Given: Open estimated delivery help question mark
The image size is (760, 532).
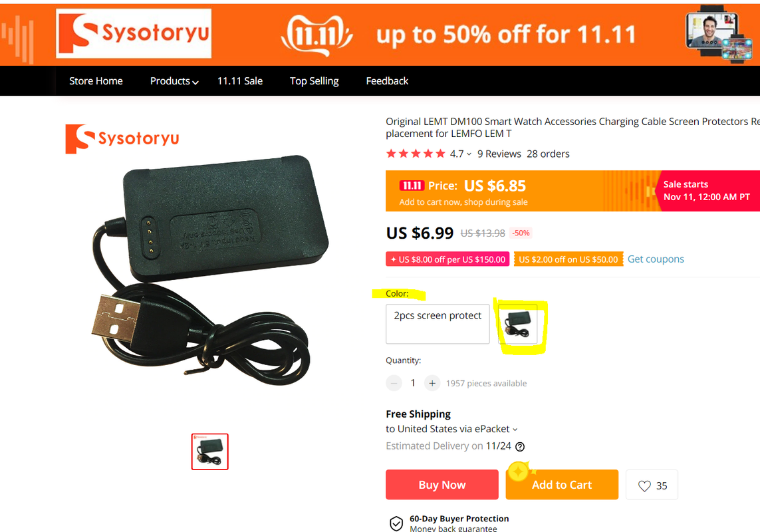Looking at the screenshot, I should pyautogui.click(x=519, y=447).
